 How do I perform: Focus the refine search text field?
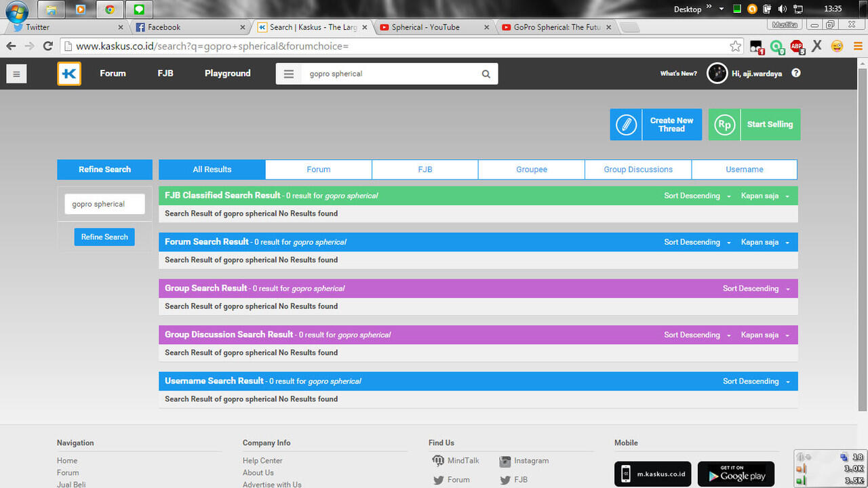click(x=104, y=204)
